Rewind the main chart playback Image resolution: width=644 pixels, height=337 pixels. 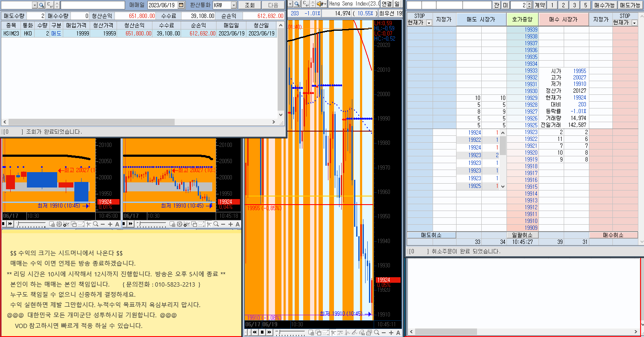(255, 332)
